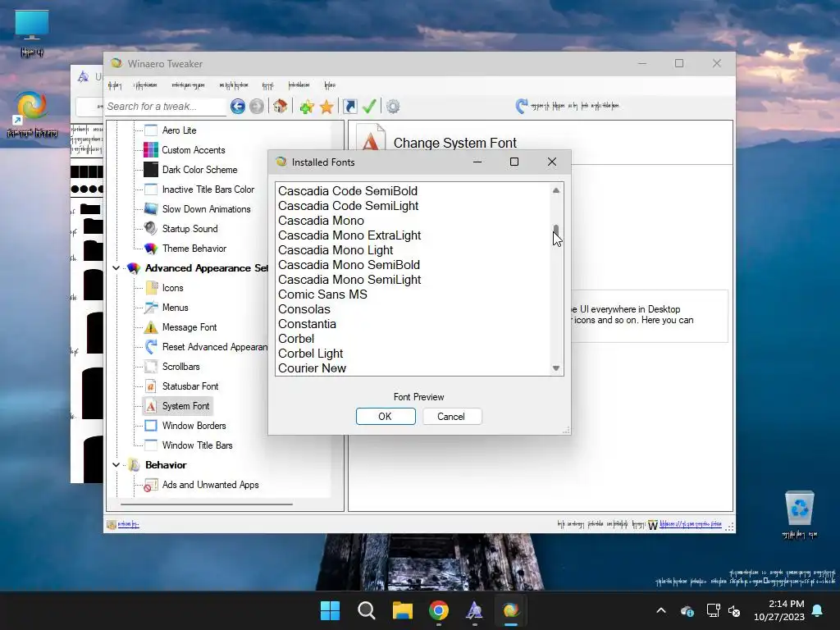Click scroll up arrow in font list
840x630 pixels.
click(556, 190)
